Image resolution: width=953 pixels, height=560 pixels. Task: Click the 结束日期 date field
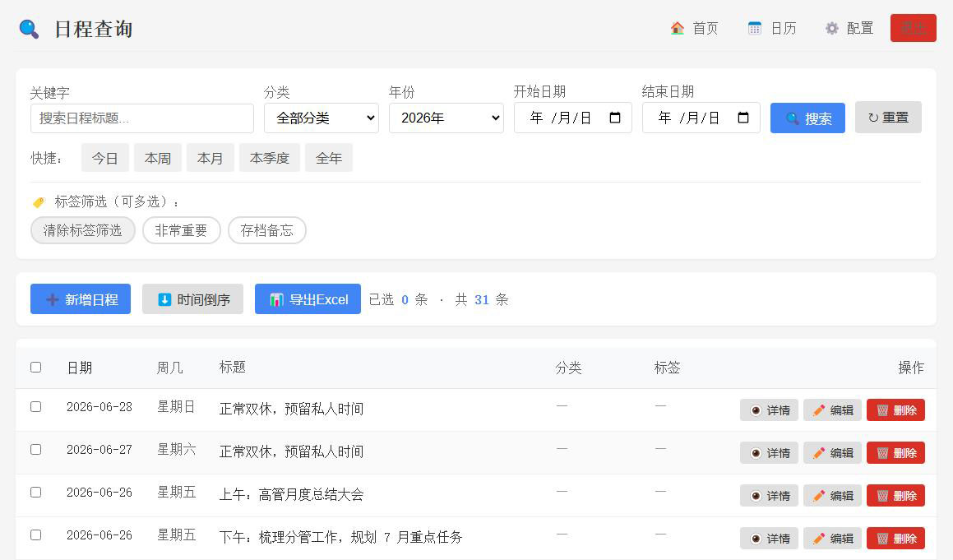(701, 118)
